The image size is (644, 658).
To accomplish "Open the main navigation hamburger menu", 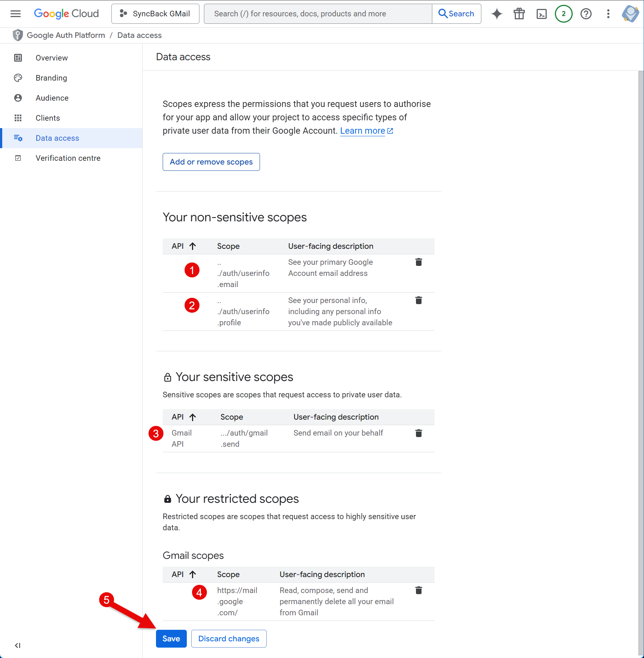I will (16, 14).
